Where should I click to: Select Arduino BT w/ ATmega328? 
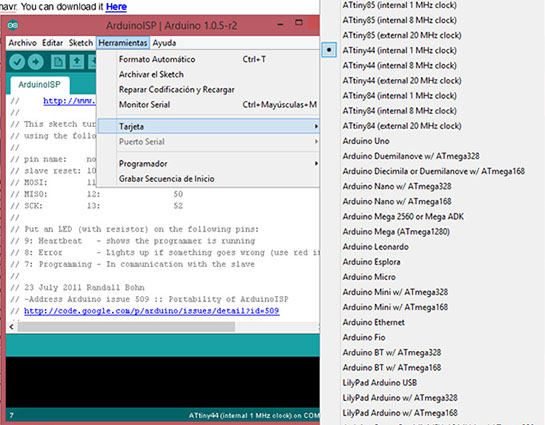click(x=392, y=352)
